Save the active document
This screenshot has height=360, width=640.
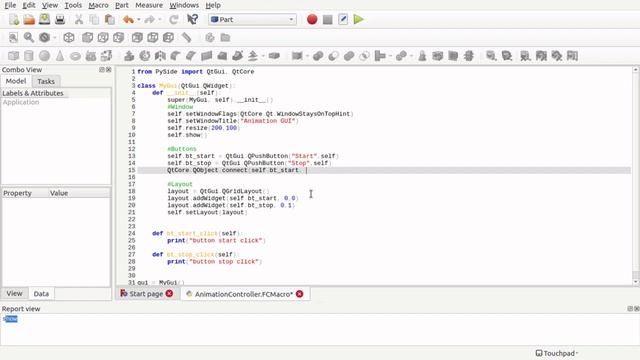pyautogui.click(x=44, y=19)
